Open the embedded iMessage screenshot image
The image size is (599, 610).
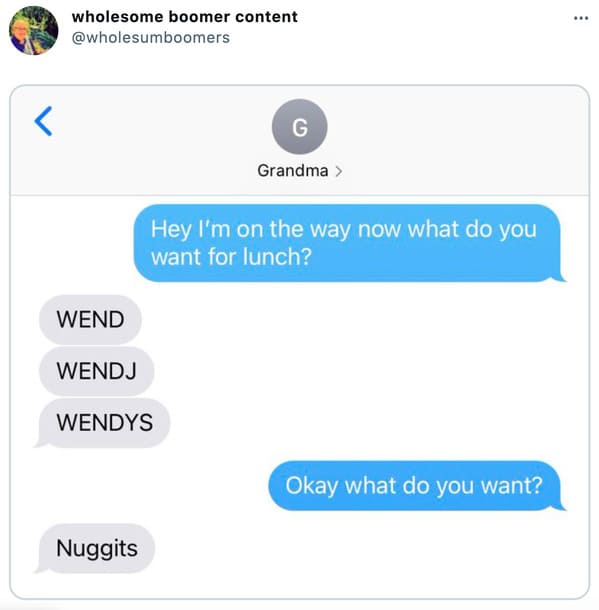pos(300,342)
